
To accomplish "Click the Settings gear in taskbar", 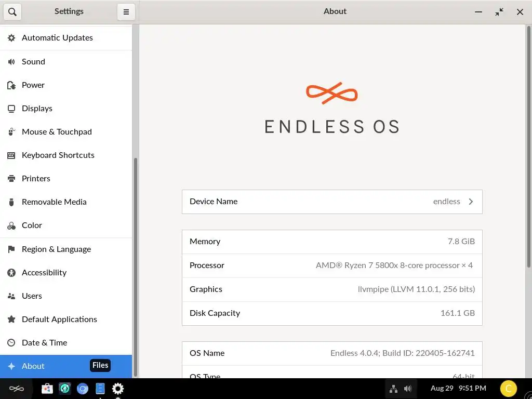I will (x=118, y=389).
